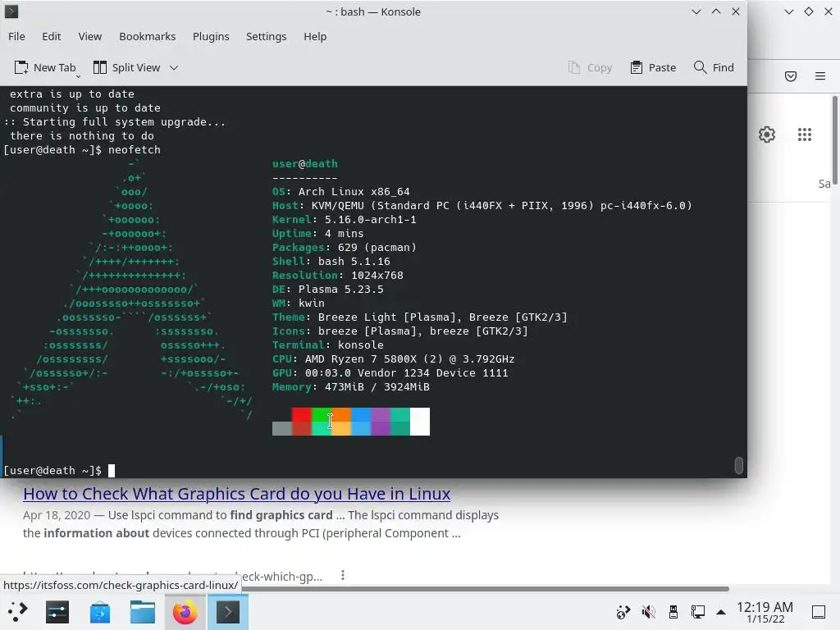The height and width of the screenshot is (630, 840).
Task: Click the Find toolbar button
Action: click(714, 67)
